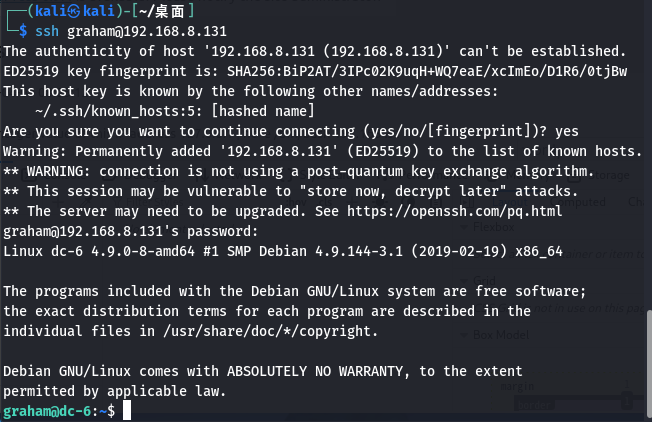This screenshot has width=652, height=422.
Task: Click the graham@192.168.8.131's password line
Action: tap(131, 230)
